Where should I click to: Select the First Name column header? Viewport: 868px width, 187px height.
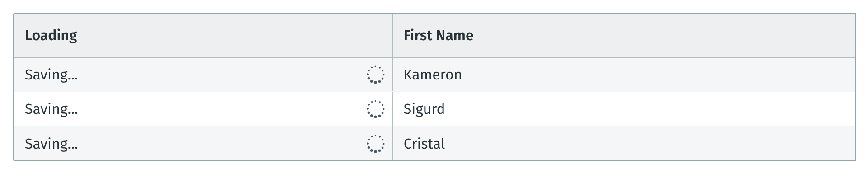[x=624, y=35]
